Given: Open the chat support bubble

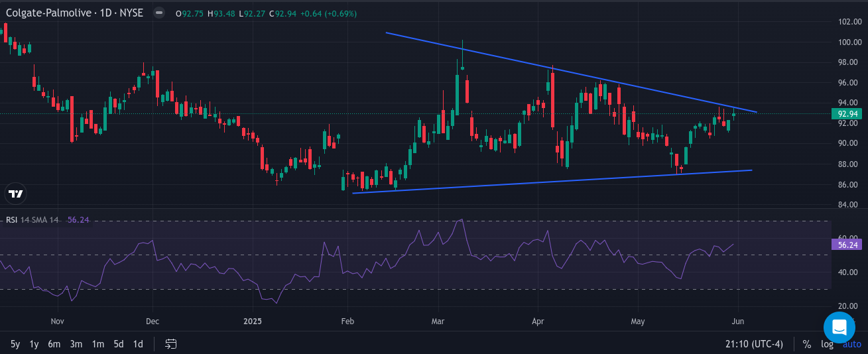Looking at the screenshot, I should pos(839,327).
